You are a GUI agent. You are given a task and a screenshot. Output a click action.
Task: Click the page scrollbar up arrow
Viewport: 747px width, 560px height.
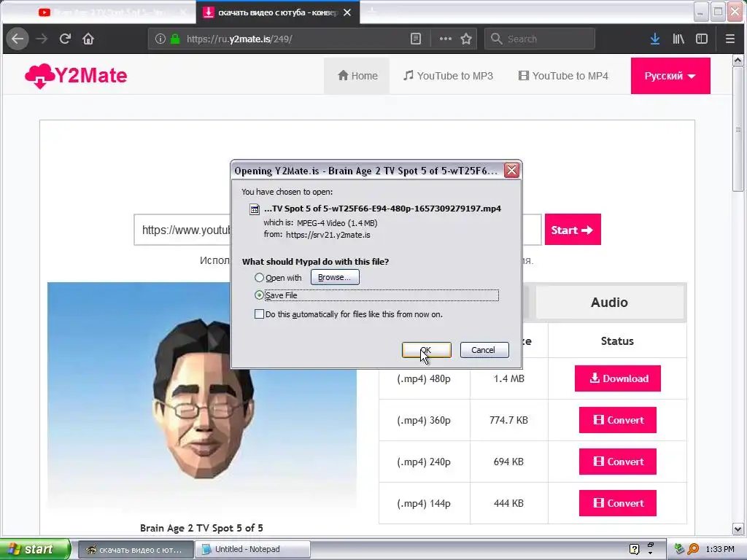point(738,61)
